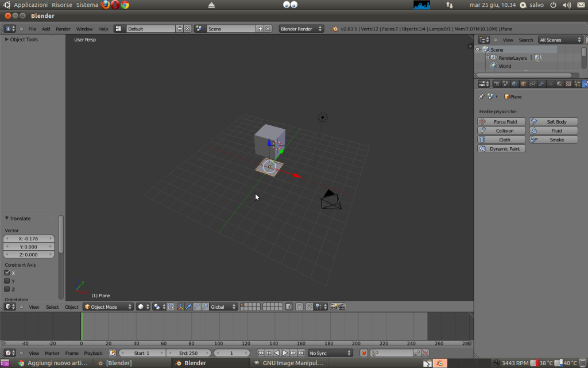Click the timeline record keyframe button
The image size is (588, 368).
pos(363,353)
